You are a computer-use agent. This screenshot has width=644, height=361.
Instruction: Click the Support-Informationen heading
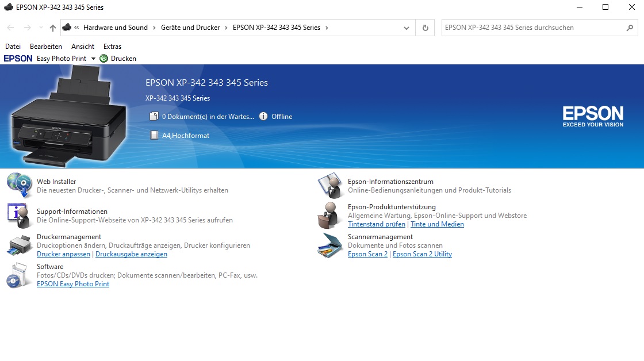tap(72, 212)
